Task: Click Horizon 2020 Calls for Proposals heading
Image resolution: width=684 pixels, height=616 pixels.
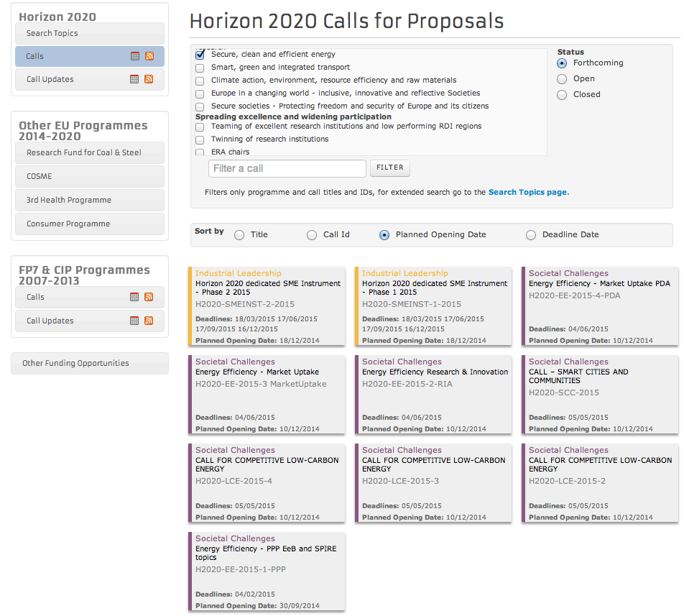Action: 347,22
